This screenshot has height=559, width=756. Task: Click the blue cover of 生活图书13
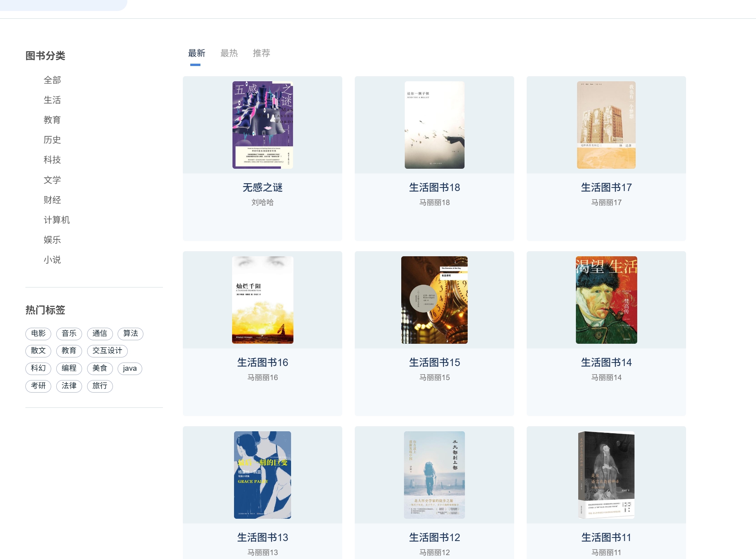tap(263, 475)
